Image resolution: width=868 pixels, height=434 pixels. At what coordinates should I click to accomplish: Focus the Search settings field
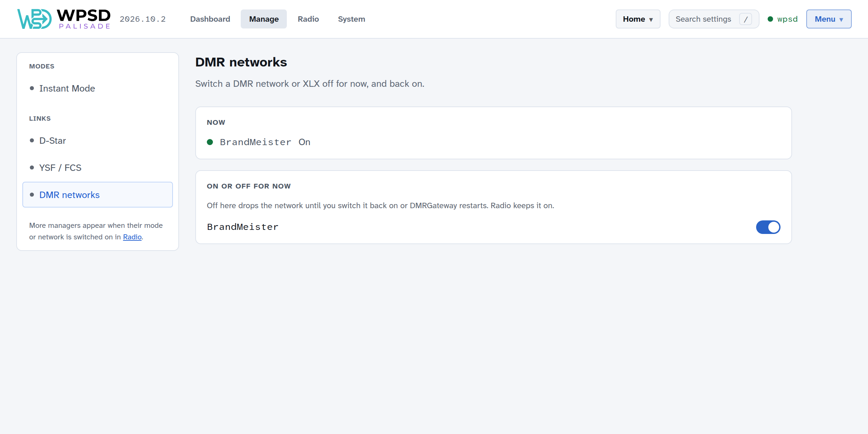[714, 19]
